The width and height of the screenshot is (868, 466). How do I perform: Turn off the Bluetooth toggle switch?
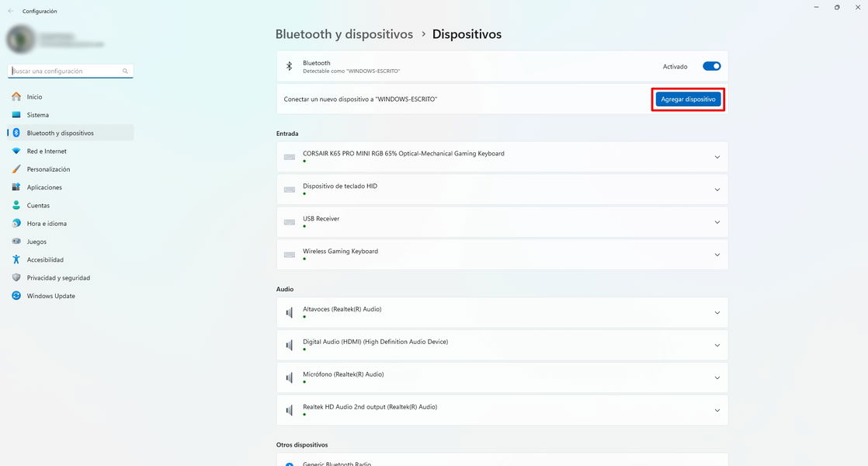[711, 67]
